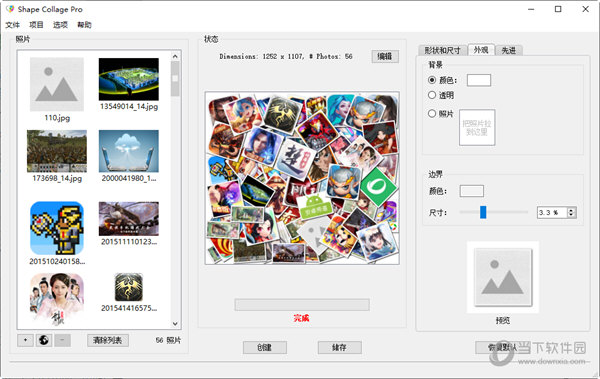The width and height of the screenshot is (600, 379).
Task: Choose the 颜色 background radio button
Action: (x=432, y=80)
